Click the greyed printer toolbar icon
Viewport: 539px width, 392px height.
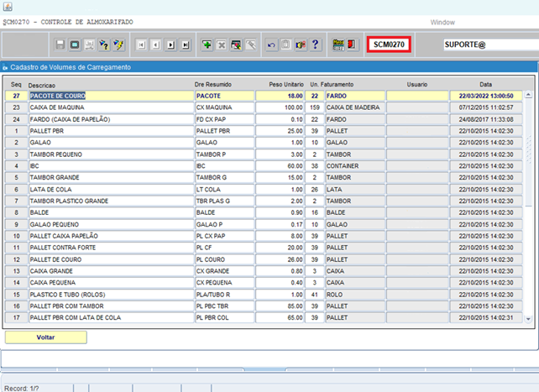tap(89, 44)
